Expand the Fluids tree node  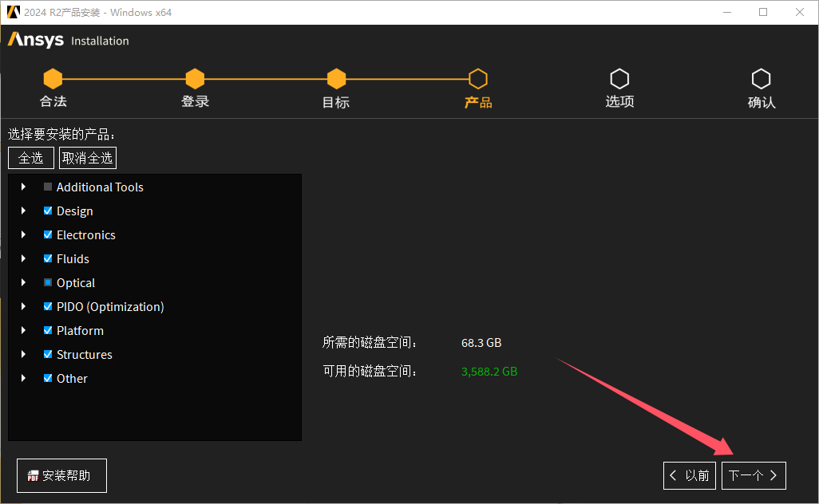(22, 258)
